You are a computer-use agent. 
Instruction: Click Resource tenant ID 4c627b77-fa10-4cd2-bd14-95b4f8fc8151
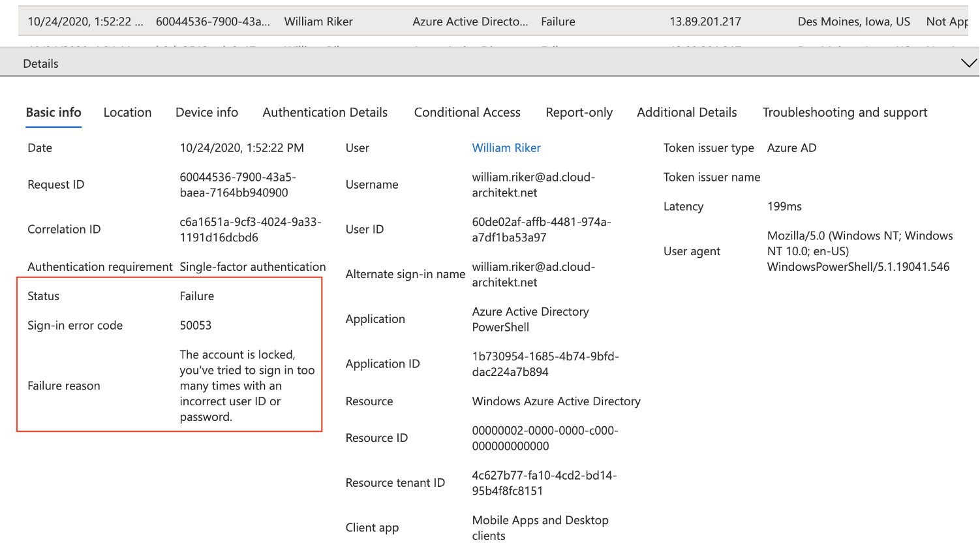click(x=544, y=483)
